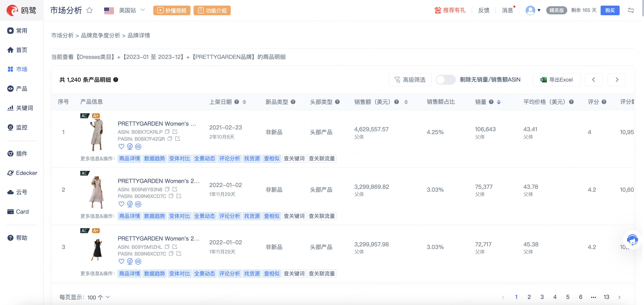Open ASIN B09N6Y83N8 external link

[175, 189]
